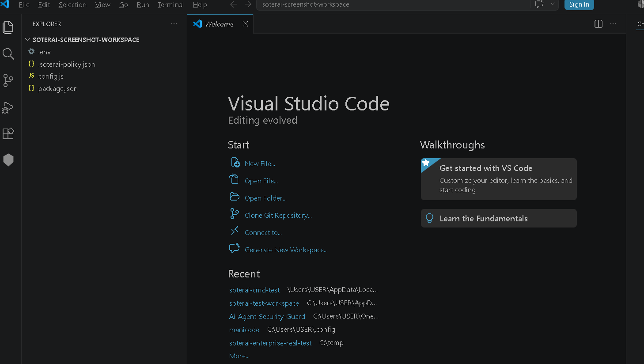Open the Run menu
This screenshot has height=364, width=644.
coord(143,4)
